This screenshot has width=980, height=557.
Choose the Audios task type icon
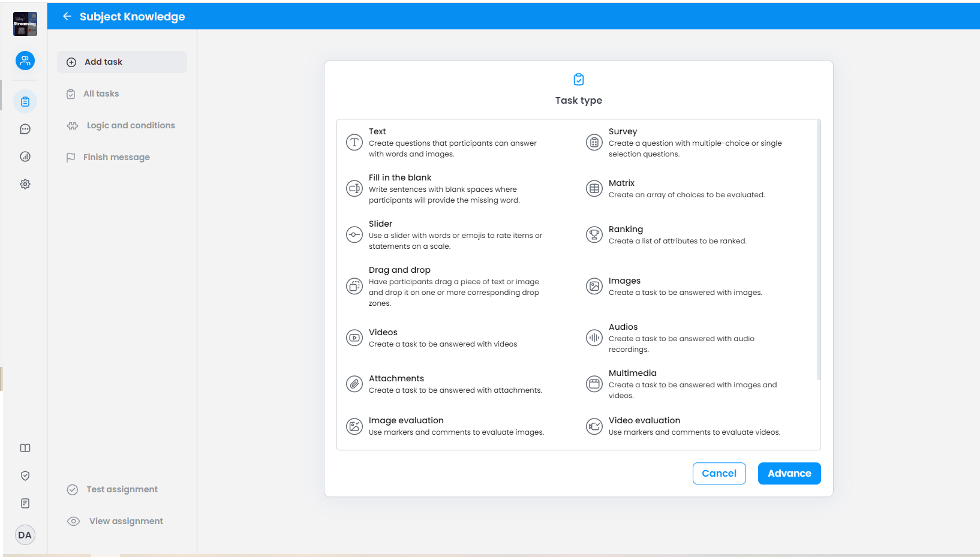point(594,338)
